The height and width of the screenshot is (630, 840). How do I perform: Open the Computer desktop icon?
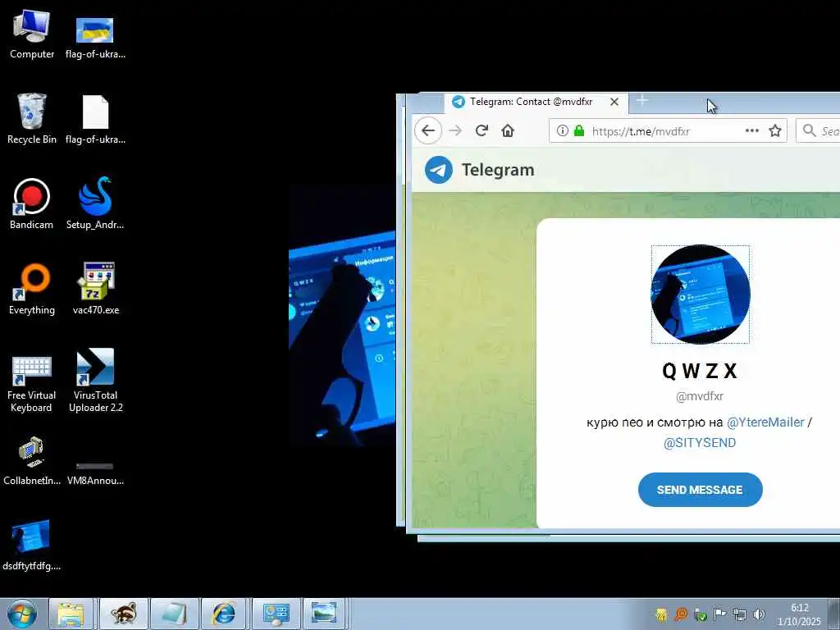point(31,34)
